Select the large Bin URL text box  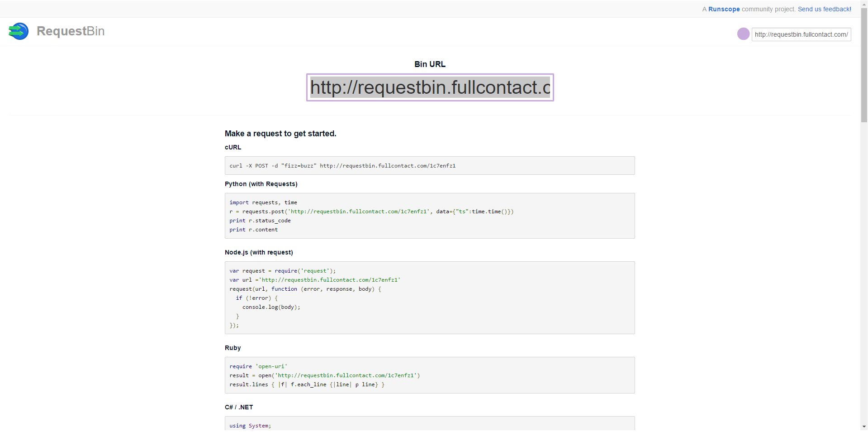pyautogui.click(x=430, y=87)
